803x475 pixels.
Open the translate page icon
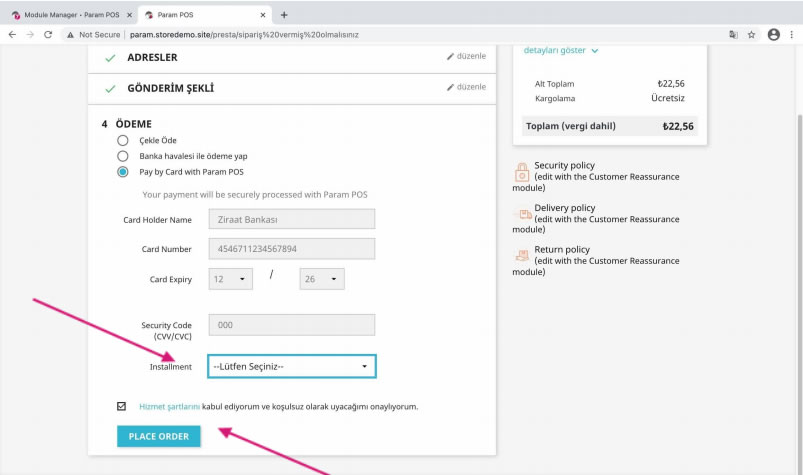point(733,34)
